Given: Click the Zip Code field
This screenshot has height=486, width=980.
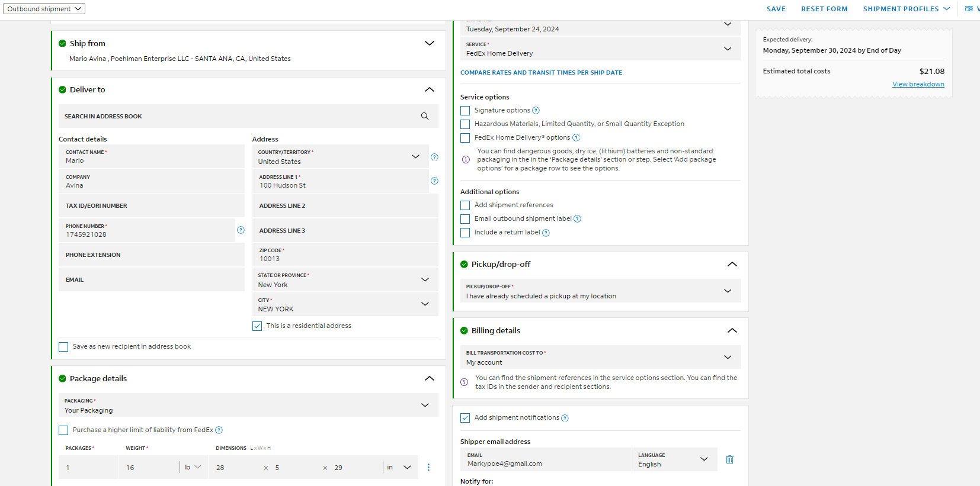Looking at the screenshot, I should pyautogui.click(x=345, y=255).
